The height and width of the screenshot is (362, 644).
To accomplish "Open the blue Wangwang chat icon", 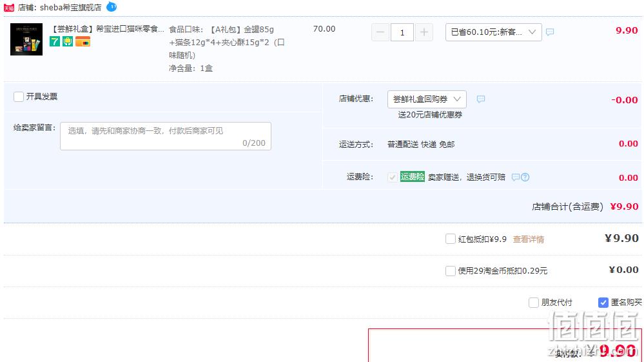I will coord(112,6).
